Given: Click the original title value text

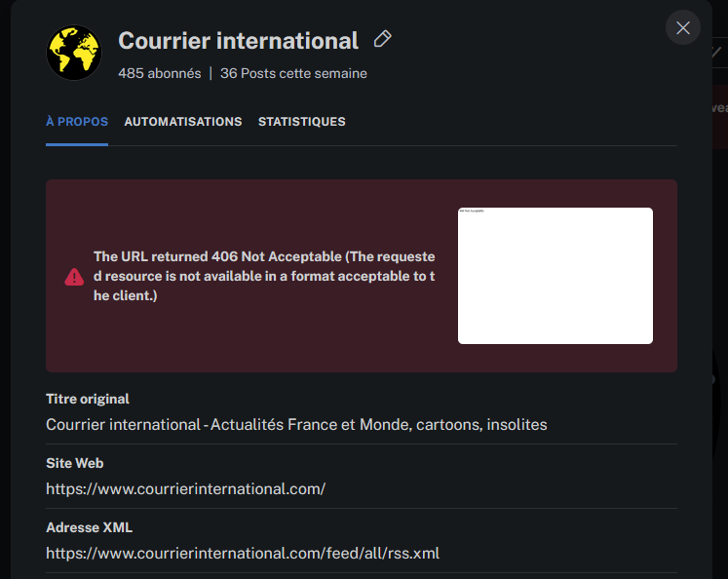Looking at the screenshot, I should (x=296, y=425).
